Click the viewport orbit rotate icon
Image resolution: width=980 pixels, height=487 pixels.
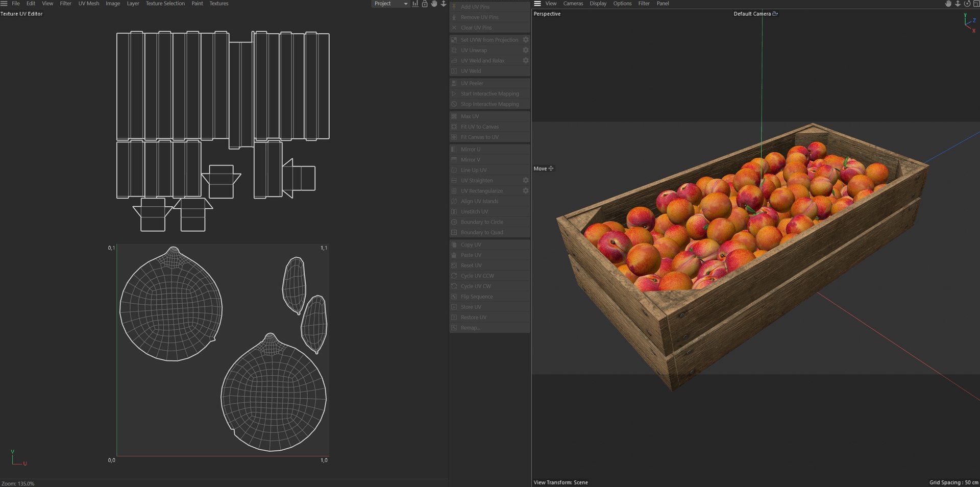pyautogui.click(x=967, y=4)
